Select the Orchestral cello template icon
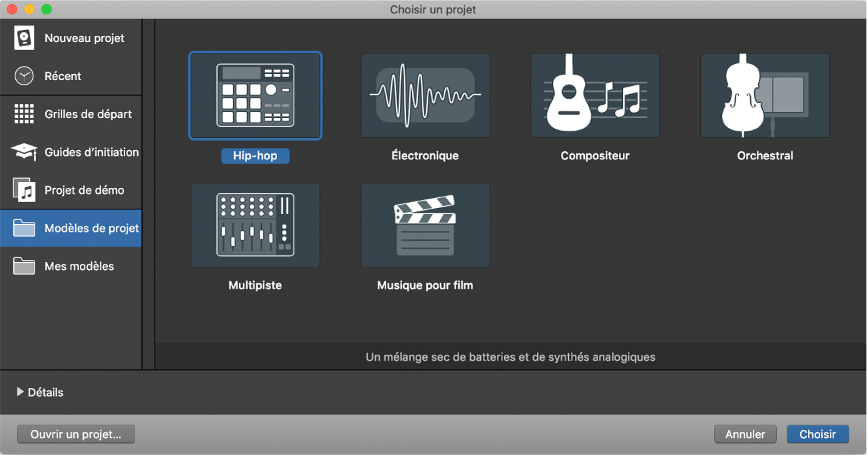868x456 pixels. pyautogui.click(x=765, y=95)
